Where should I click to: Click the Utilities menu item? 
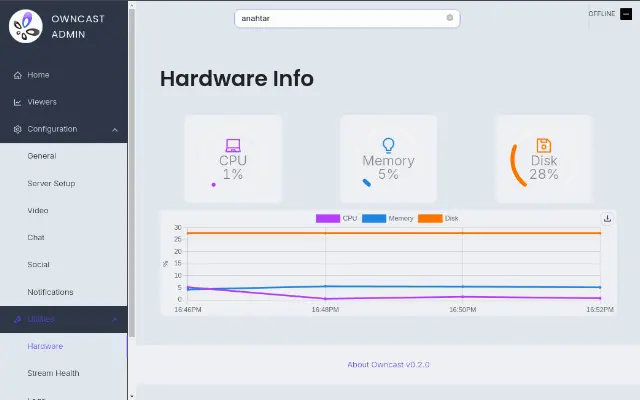tap(64, 319)
